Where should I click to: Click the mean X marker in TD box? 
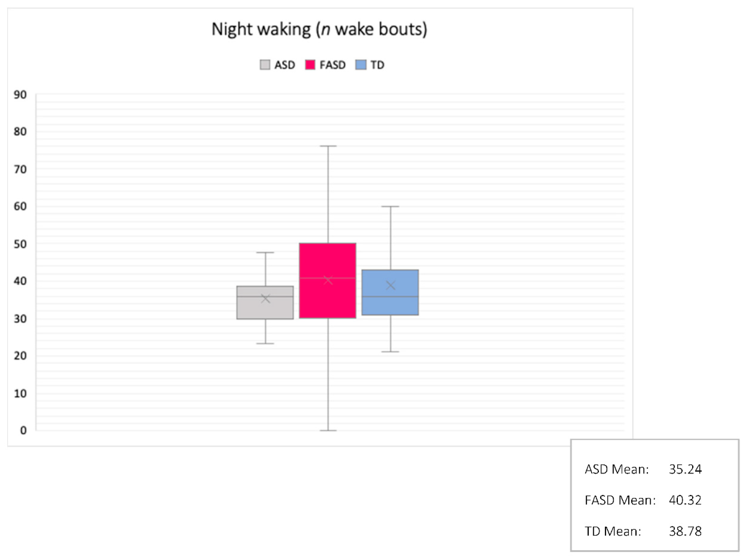[391, 286]
